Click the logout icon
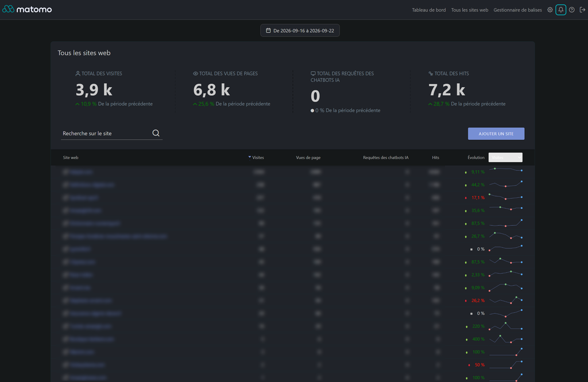 coord(582,10)
